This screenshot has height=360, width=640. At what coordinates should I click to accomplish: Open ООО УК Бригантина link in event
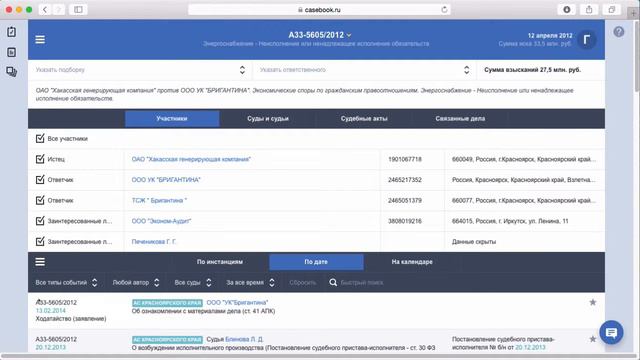[x=237, y=302]
